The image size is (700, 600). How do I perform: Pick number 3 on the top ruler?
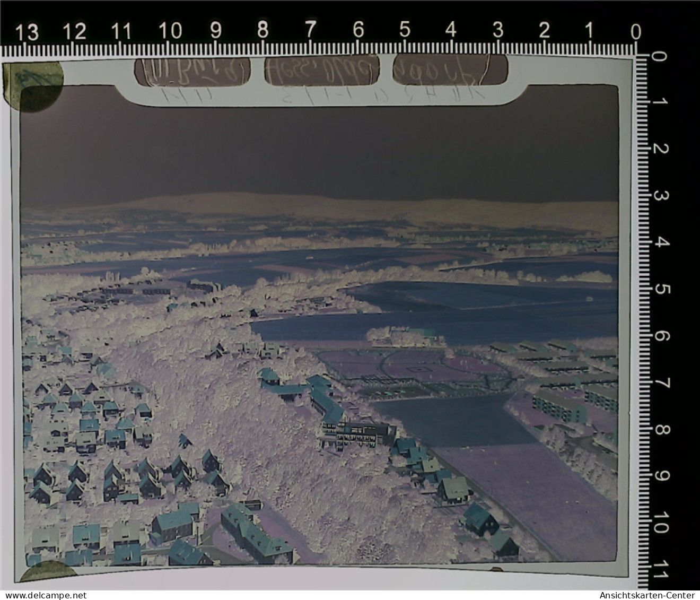point(497,30)
